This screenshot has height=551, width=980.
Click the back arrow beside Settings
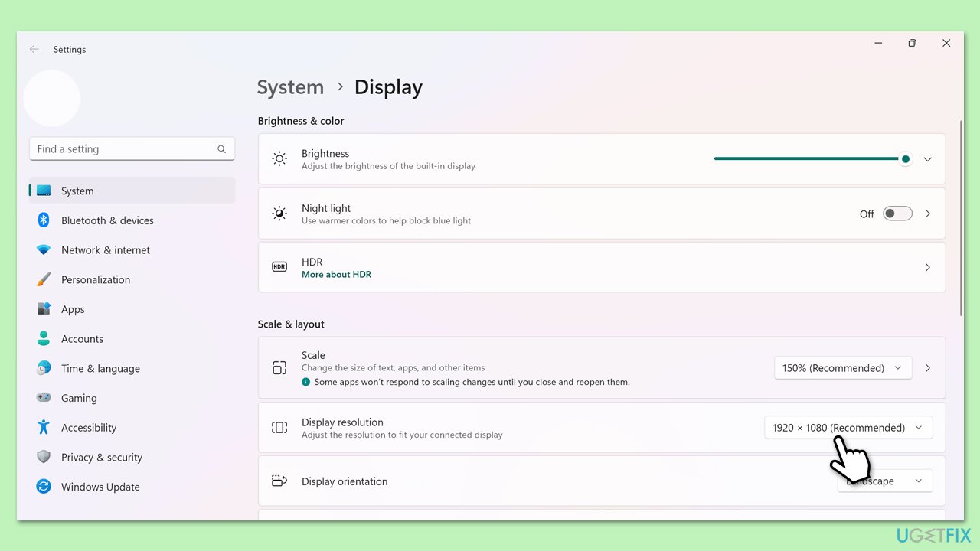point(34,49)
